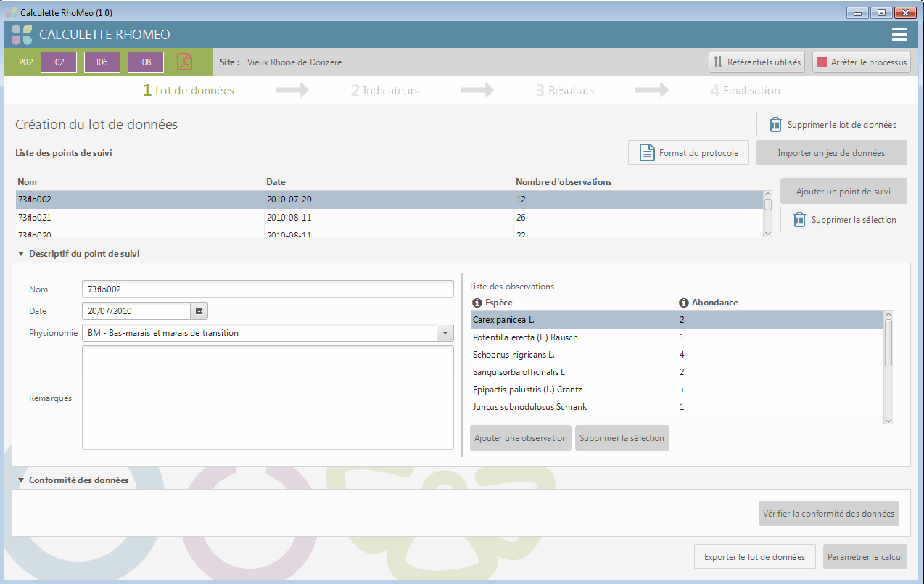Sort points list by Nom column
The image size is (924, 584).
pos(28,182)
